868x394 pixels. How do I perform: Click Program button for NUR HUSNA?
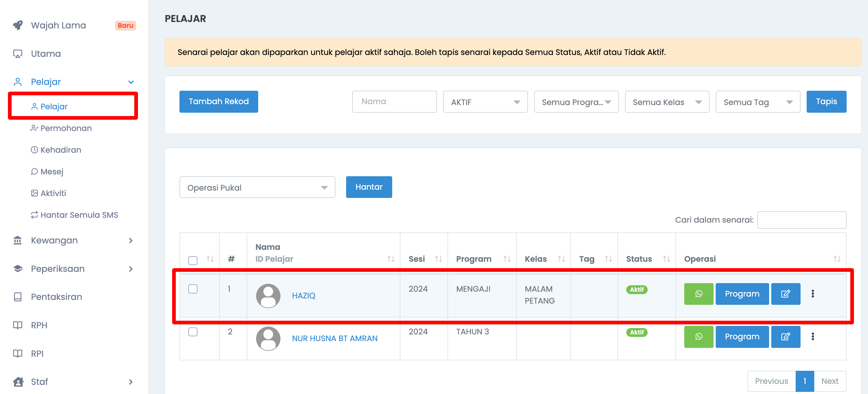click(742, 337)
